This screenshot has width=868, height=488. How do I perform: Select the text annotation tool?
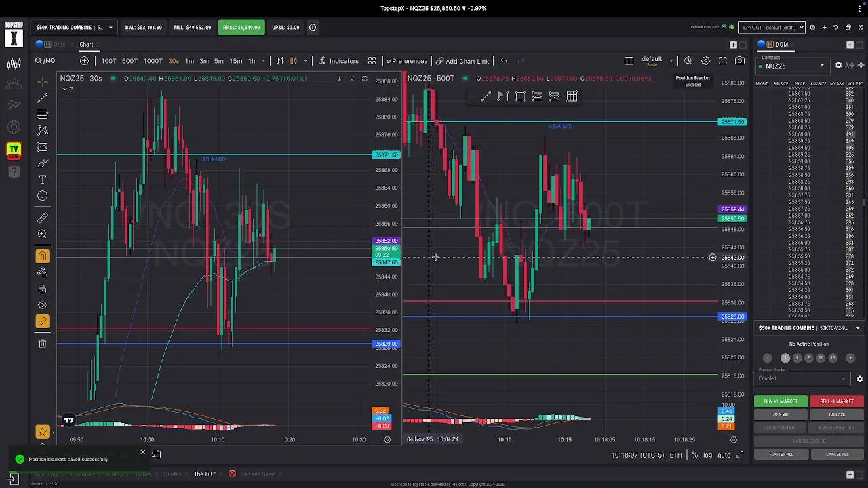click(x=43, y=180)
